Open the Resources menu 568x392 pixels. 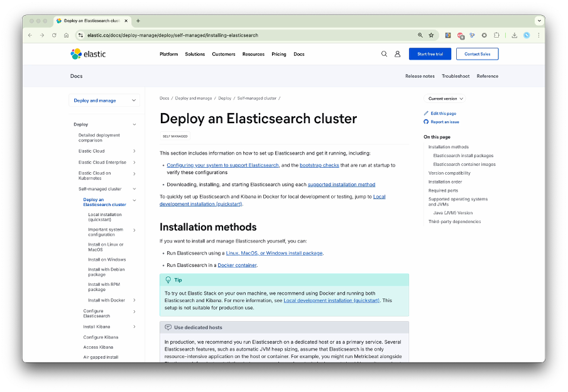pos(253,54)
